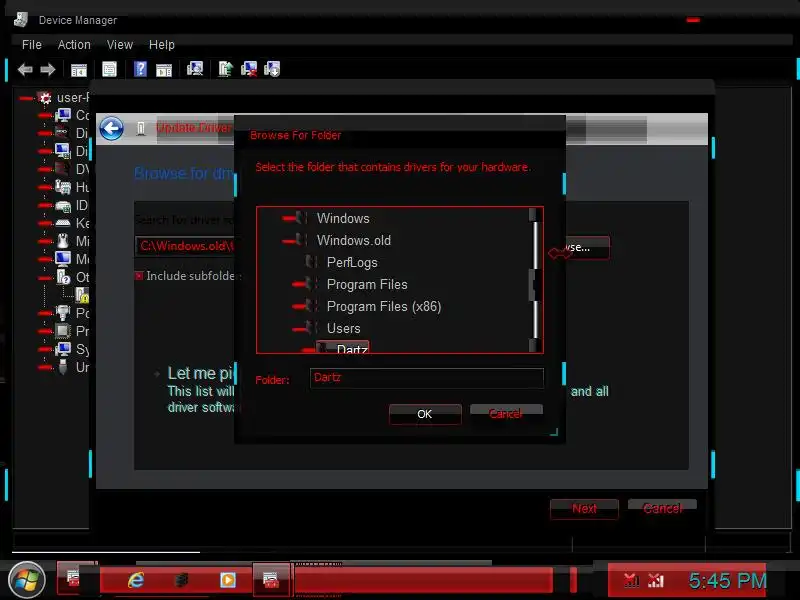Toggle the console tree toolbar icon
The height and width of the screenshot is (600, 800).
[x=79, y=70]
